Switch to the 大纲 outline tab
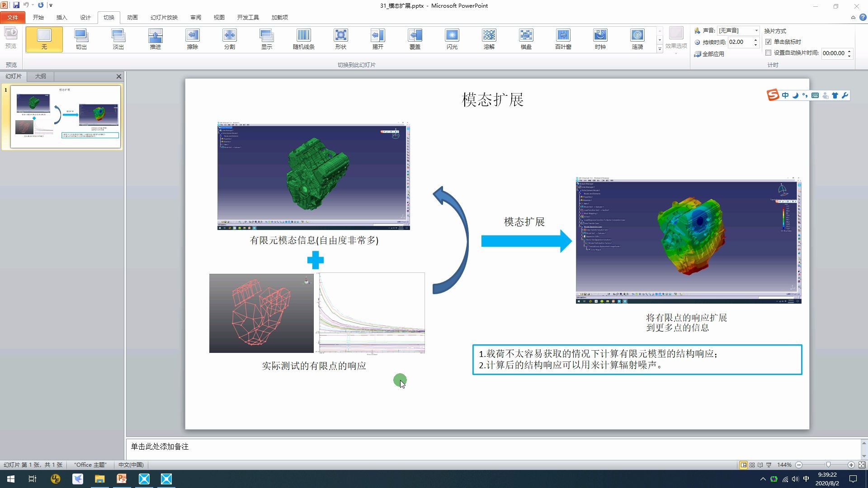 tap(41, 76)
